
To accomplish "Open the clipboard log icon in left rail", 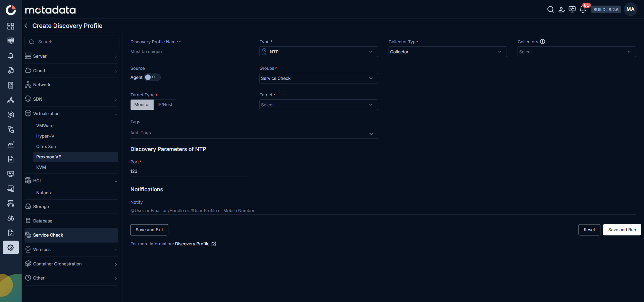I will 11,85.
